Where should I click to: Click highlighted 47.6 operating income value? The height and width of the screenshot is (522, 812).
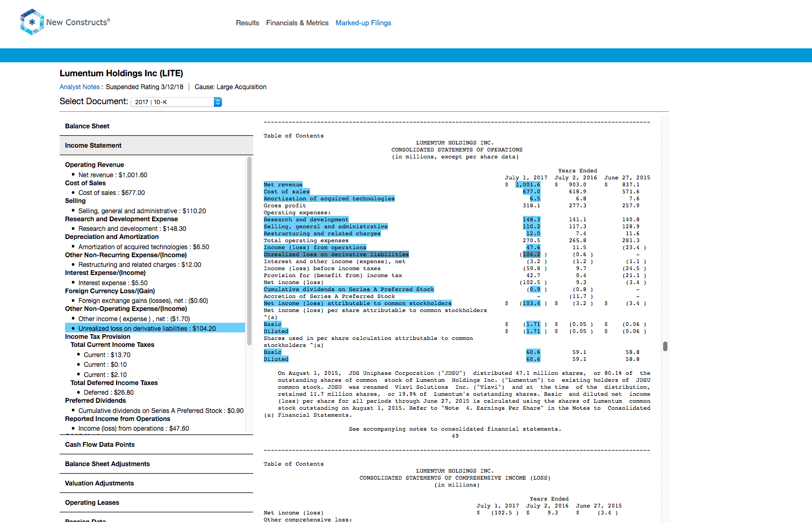(533, 248)
